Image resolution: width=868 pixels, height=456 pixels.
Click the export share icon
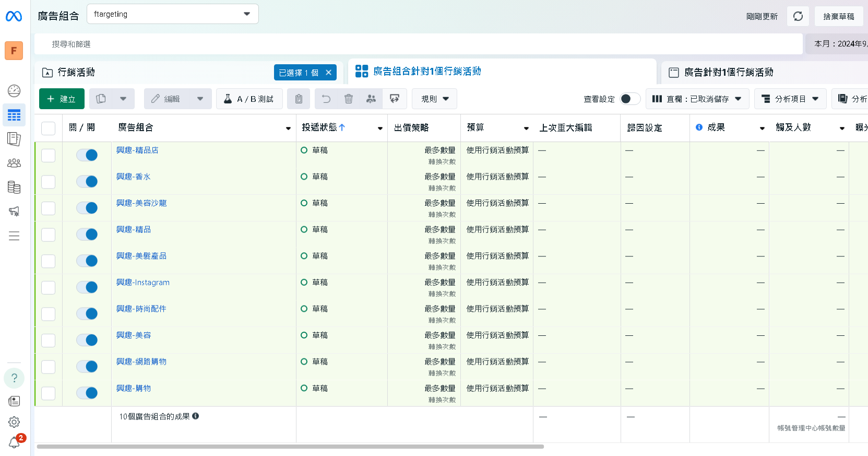(395, 99)
